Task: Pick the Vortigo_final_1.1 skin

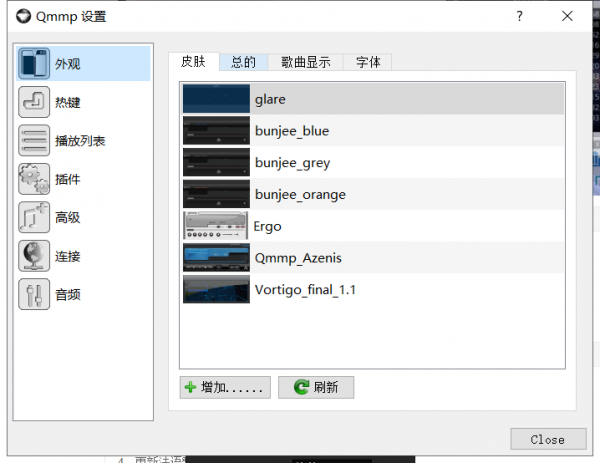Action: coord(305,290)
